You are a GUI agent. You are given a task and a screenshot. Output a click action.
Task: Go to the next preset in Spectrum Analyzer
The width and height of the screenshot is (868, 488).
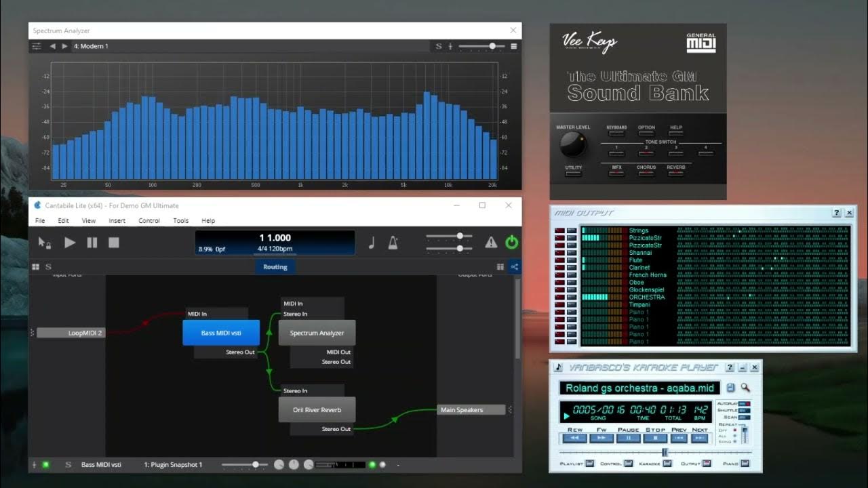[65, 46]
